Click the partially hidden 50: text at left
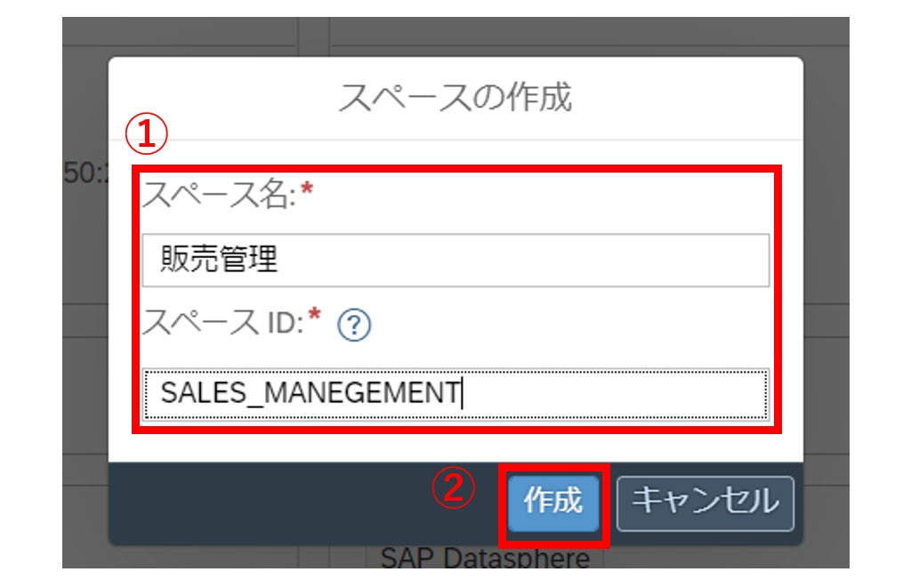The image size is (911, 588). (x=85, y=173)
